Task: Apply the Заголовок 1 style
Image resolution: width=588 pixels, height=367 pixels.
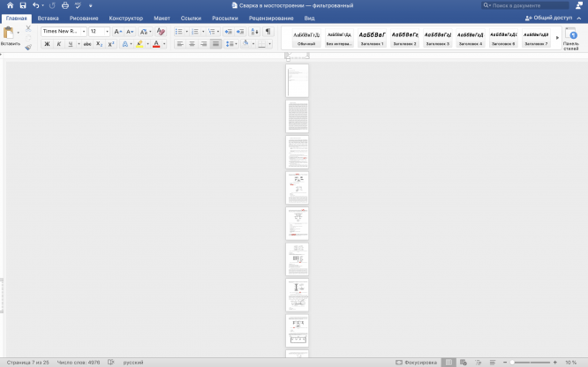Action: 372,38
